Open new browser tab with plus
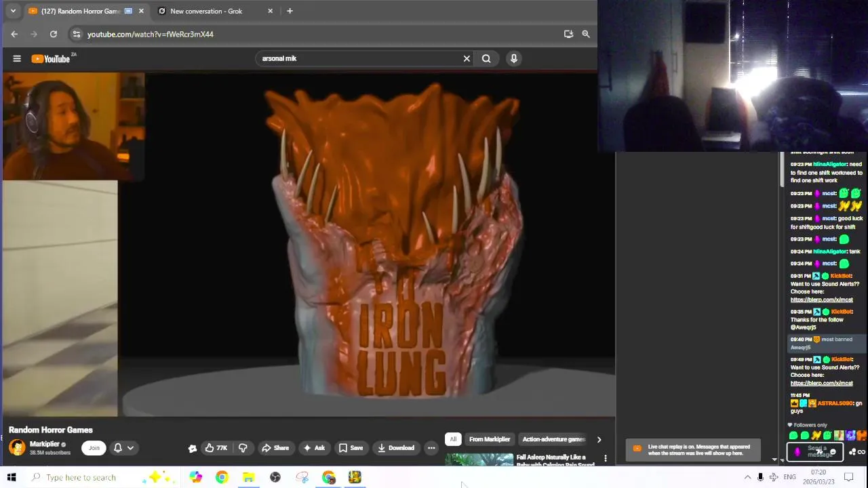The image size is (868, 488). (290, 11)
